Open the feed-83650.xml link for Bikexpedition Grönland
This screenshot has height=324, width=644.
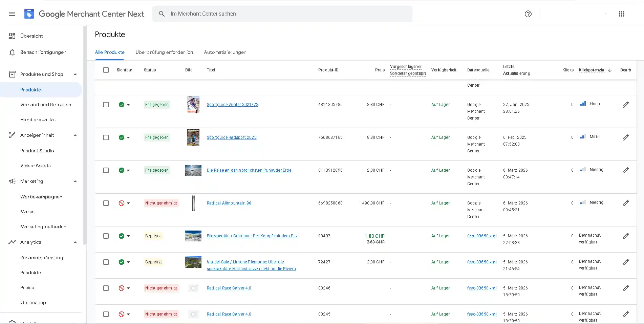click(481, 236)
